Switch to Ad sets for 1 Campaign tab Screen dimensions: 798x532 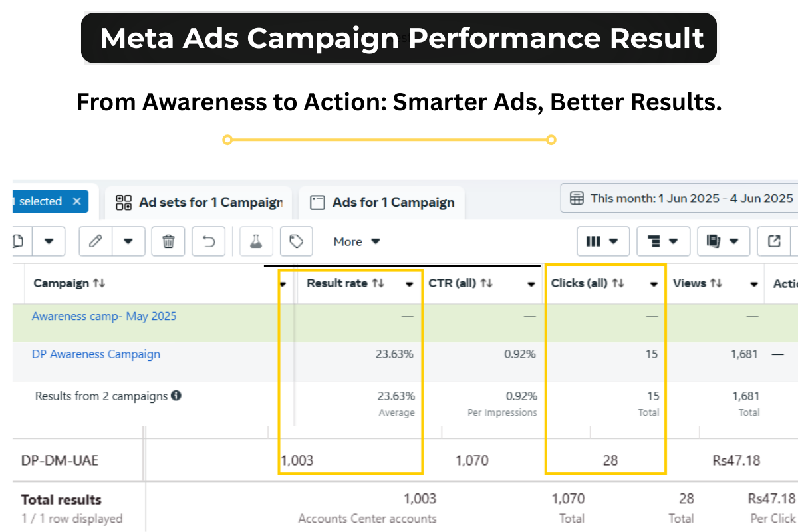(199, 202)
